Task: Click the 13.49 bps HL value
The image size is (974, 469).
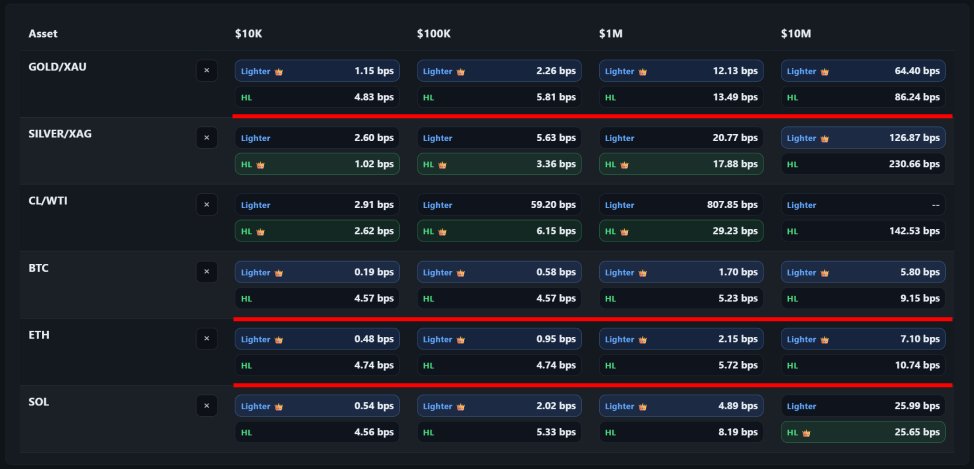Action: (x=735, y=98)
